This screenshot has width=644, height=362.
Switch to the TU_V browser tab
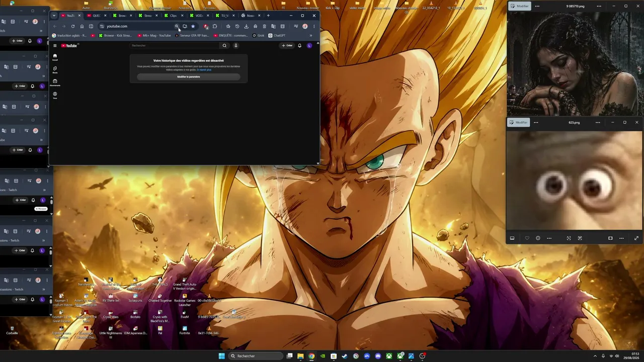225,16
